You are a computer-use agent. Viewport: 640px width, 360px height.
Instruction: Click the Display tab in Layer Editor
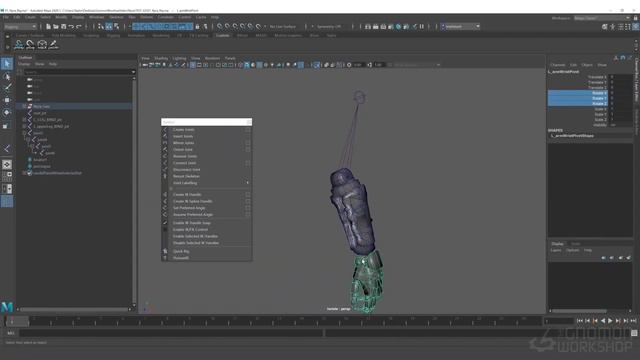(x=558, y=244)
